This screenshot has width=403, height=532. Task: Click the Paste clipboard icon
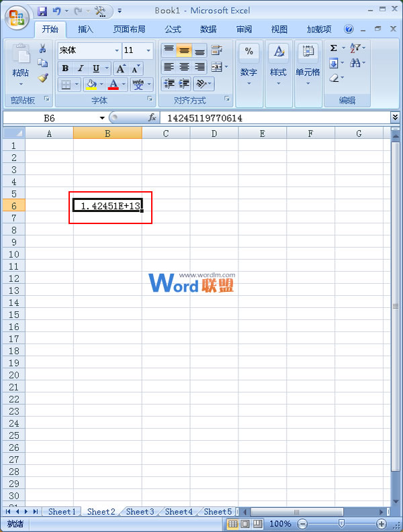[x=21, y=54]
